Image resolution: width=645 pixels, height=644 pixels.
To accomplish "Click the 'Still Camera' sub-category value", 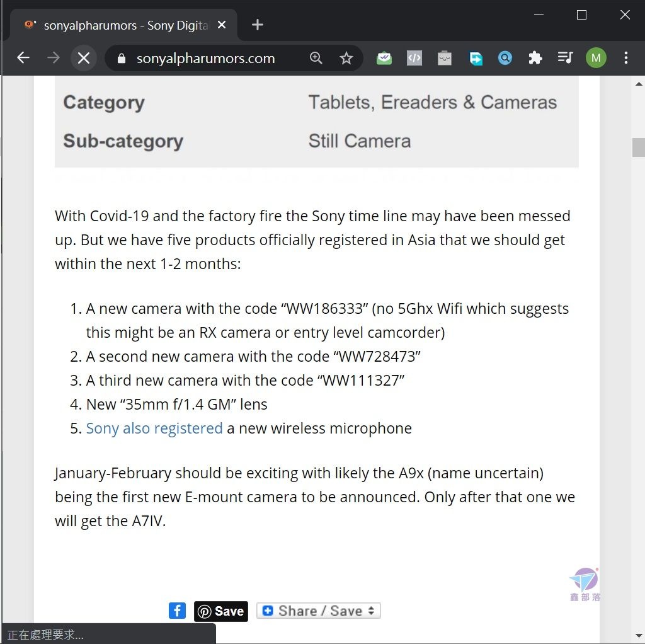I will 360,141.
